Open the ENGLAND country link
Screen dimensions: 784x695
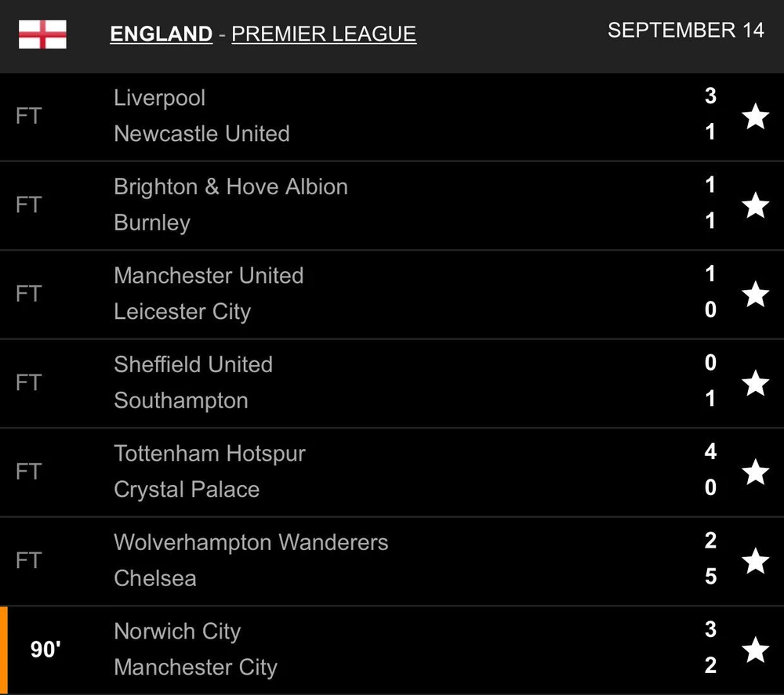162,34
